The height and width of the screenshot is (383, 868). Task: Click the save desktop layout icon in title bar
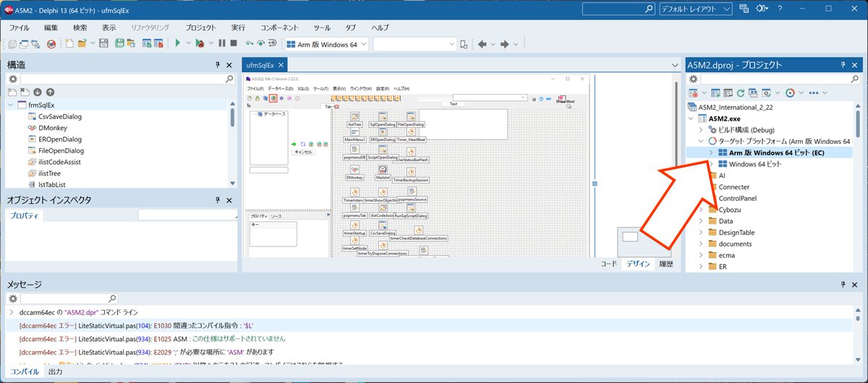tap(746, 9)
